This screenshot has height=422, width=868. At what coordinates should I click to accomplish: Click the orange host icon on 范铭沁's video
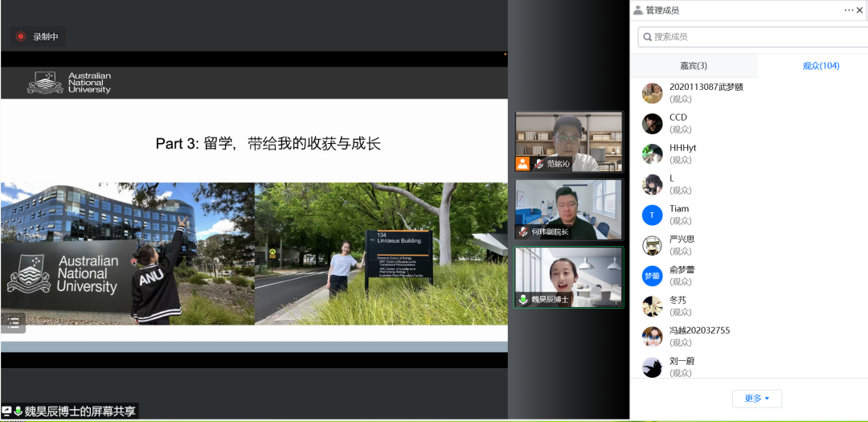tap(522, 164)
